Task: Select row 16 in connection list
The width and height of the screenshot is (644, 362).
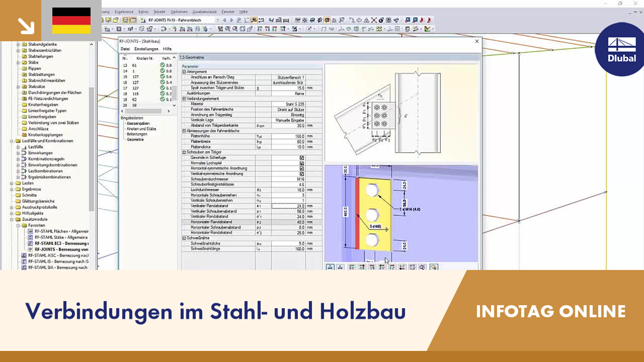Action: tap(146, 82)
